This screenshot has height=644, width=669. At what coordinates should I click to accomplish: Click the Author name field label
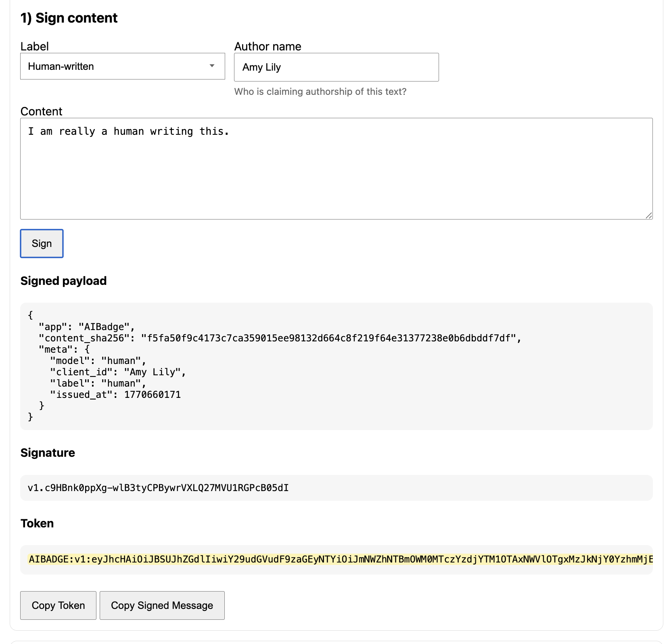268,46
